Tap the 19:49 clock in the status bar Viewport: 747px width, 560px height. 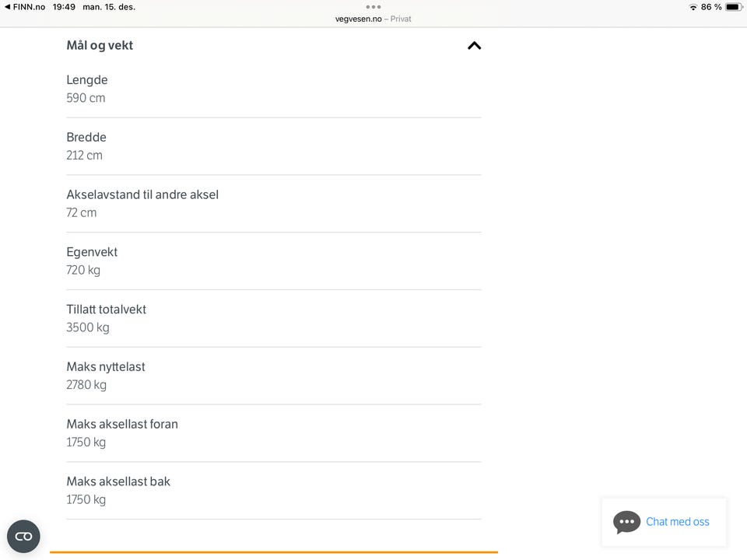pyautogui.click(x=64, y=7)
